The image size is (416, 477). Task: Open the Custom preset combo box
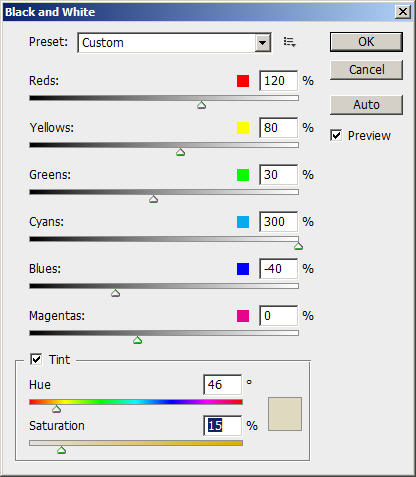[174, 43]
